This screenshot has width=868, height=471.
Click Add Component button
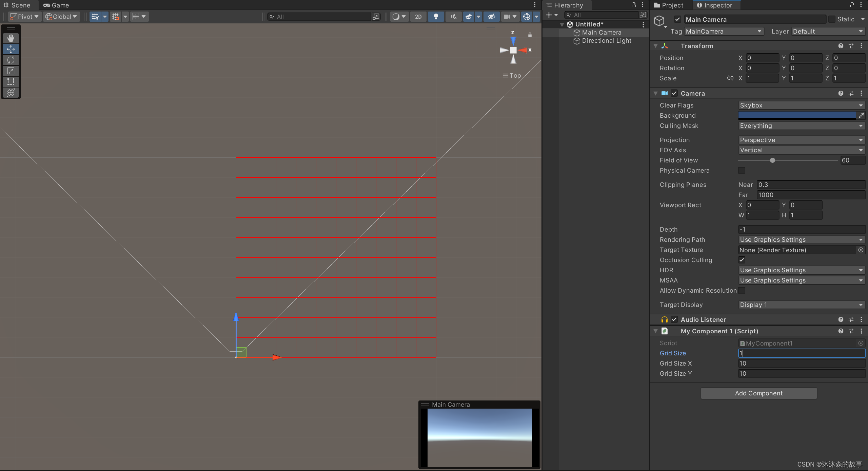tap(758, 393)
